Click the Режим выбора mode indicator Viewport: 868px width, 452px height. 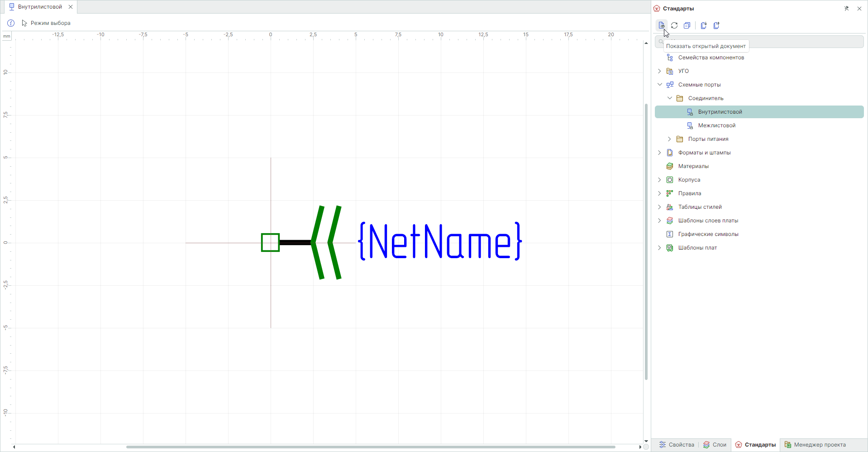(x=46, y=23)
